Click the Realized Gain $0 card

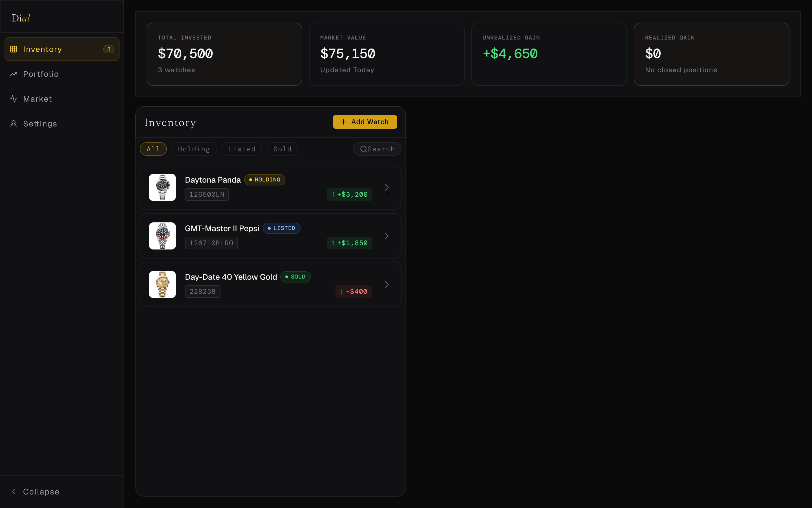711,54
